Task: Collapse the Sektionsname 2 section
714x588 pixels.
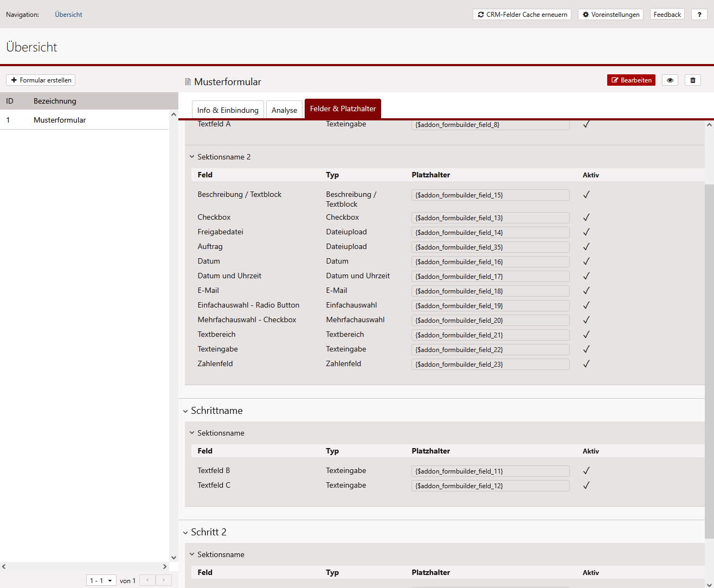Action: tap(192, 157)
